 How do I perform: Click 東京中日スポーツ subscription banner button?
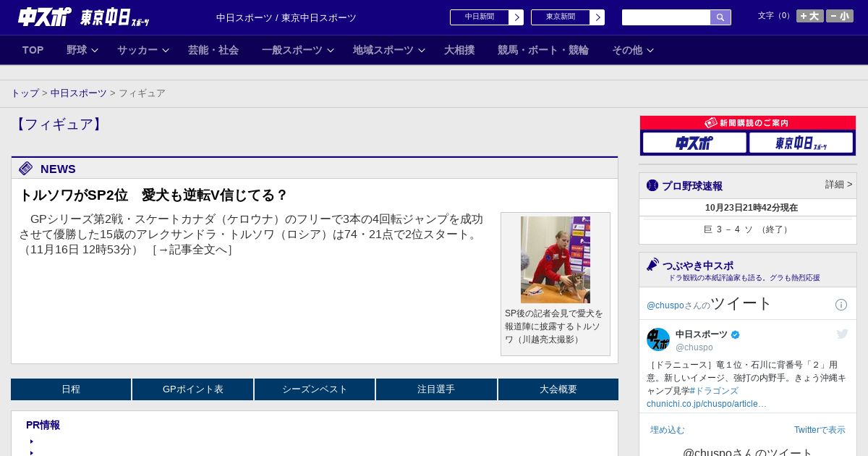pyautogui.click(x=801, y=143)
